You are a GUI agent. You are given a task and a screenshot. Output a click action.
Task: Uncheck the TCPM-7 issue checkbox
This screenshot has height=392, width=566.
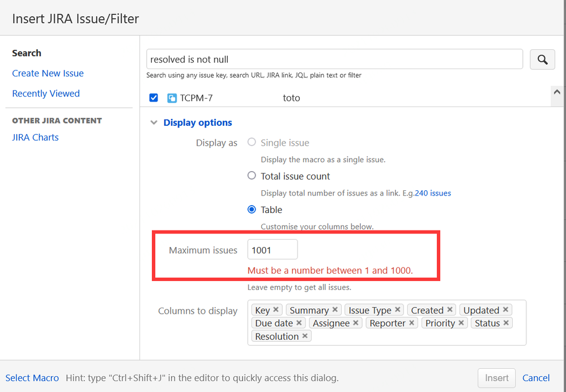point(154,98)
